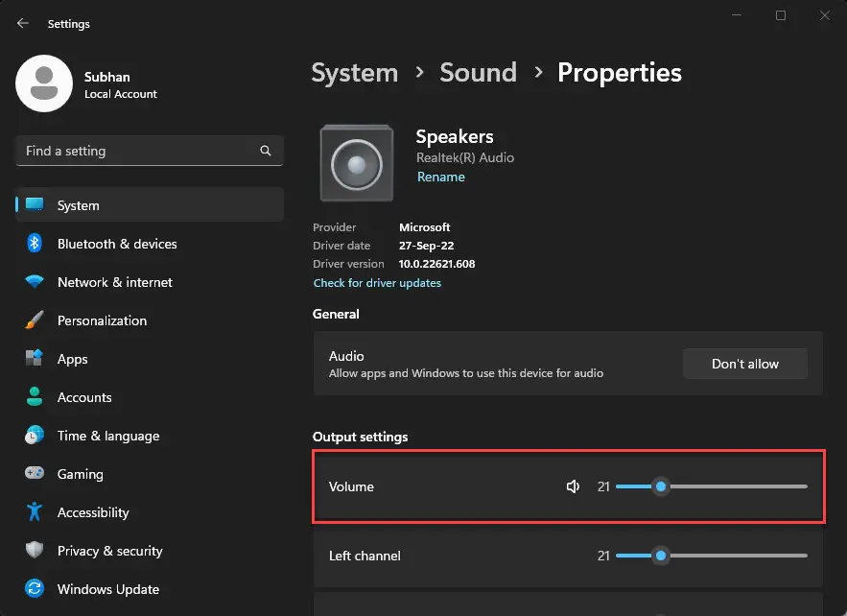
Task: Open Privacy & security settings
Action: coord(109,550)
